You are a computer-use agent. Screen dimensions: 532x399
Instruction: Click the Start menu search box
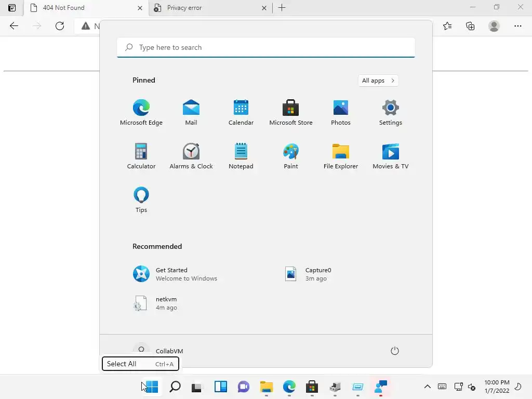(265, 47)
